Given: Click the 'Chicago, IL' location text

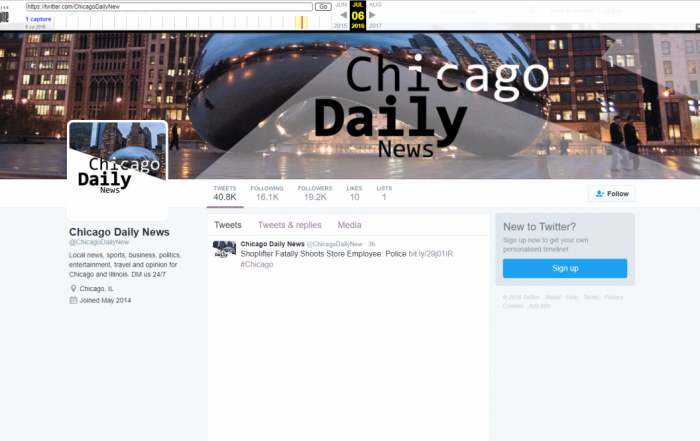Looking at the screenshot, I should 96,289.
